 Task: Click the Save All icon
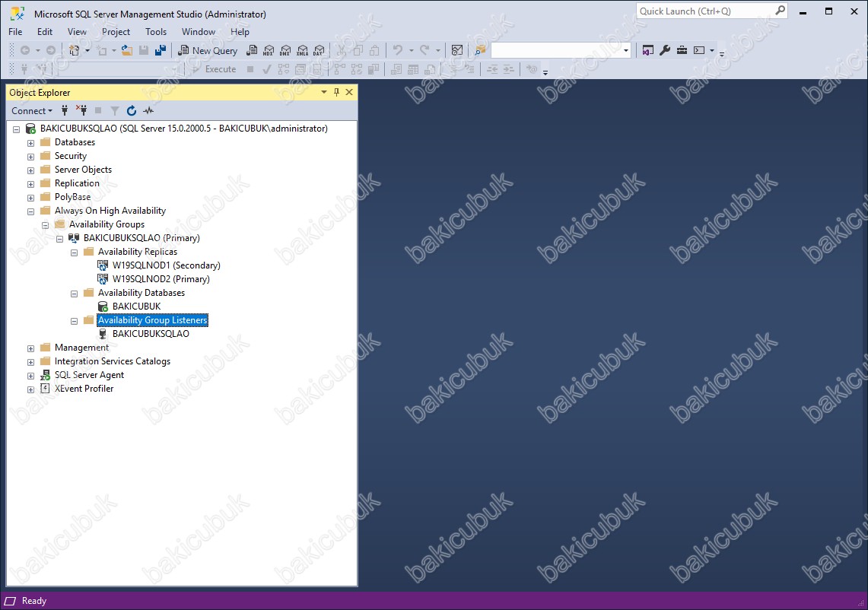(x=161, y=50)
